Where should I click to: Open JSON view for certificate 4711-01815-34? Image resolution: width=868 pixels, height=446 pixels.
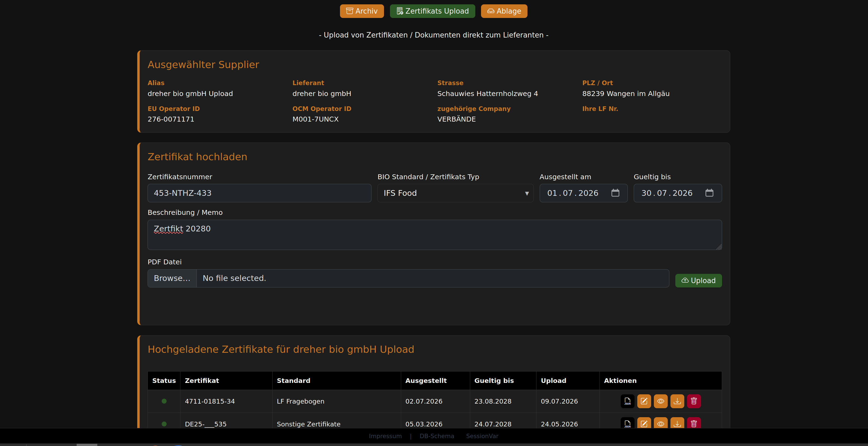point(627,401)
